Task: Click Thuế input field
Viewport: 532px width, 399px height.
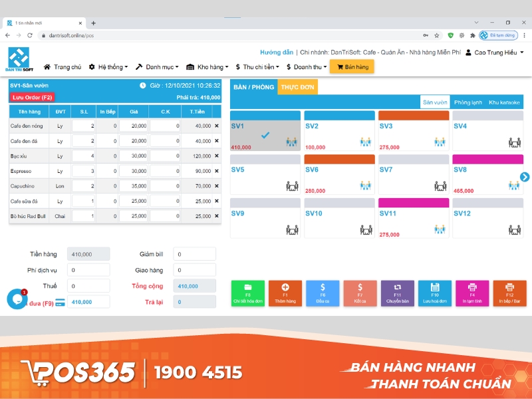Action: [x=88, y=286]
